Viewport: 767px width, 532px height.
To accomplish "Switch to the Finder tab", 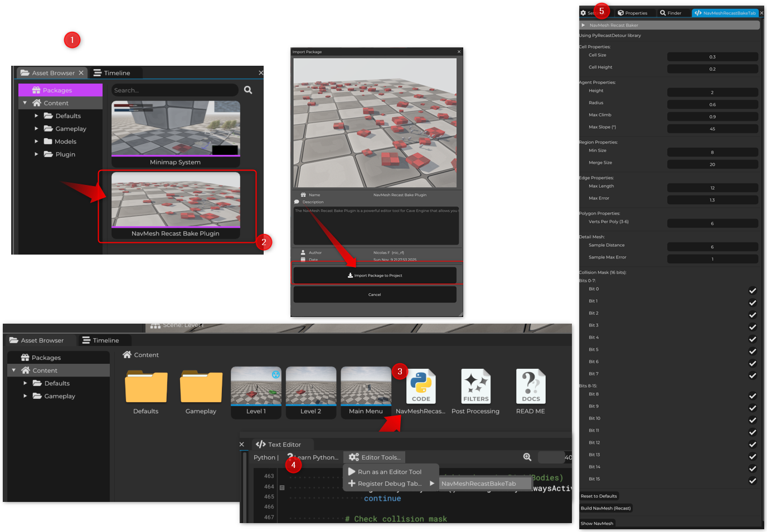I will 671,13.
